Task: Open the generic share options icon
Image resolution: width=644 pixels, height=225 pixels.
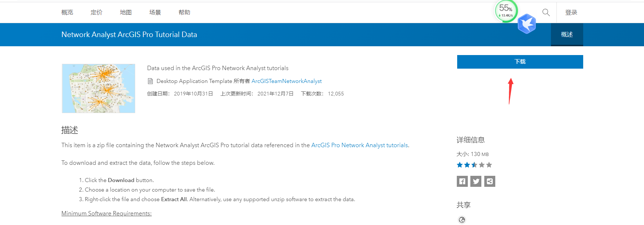Action: tap(489, 181)
